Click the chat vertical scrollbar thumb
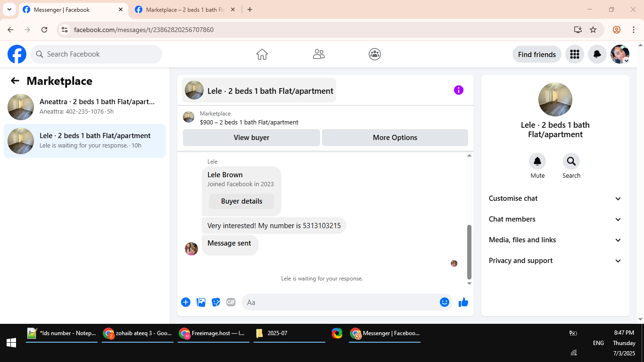Viewport: 644px width, 362px height. pyautogui.click(x=469, y=252)
